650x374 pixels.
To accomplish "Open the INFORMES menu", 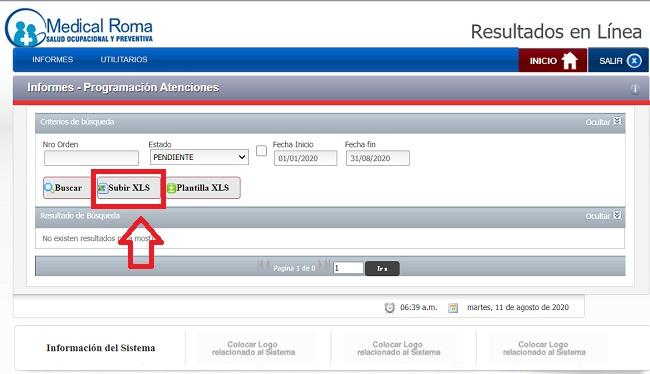I will [53, 59].
